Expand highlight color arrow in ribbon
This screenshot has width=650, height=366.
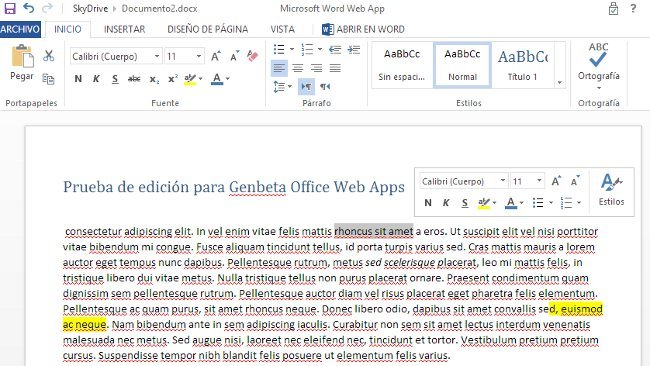[x=201, y=79]
